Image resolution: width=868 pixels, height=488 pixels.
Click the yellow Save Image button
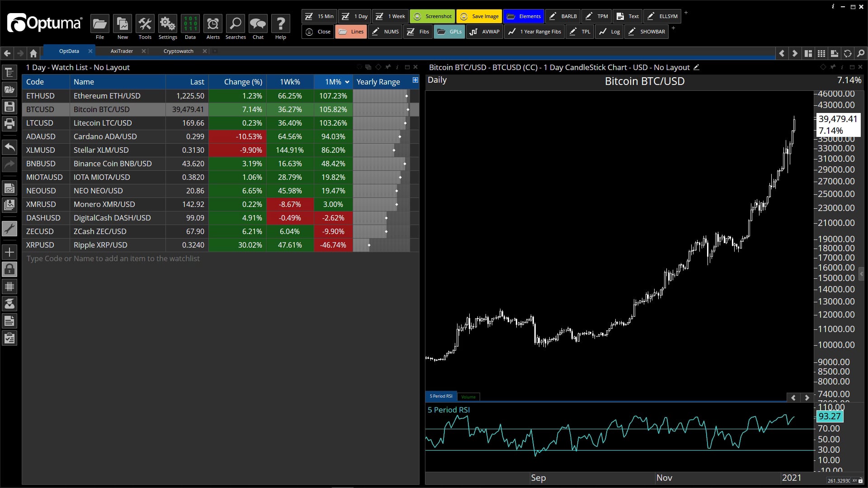tap(479, 16)
